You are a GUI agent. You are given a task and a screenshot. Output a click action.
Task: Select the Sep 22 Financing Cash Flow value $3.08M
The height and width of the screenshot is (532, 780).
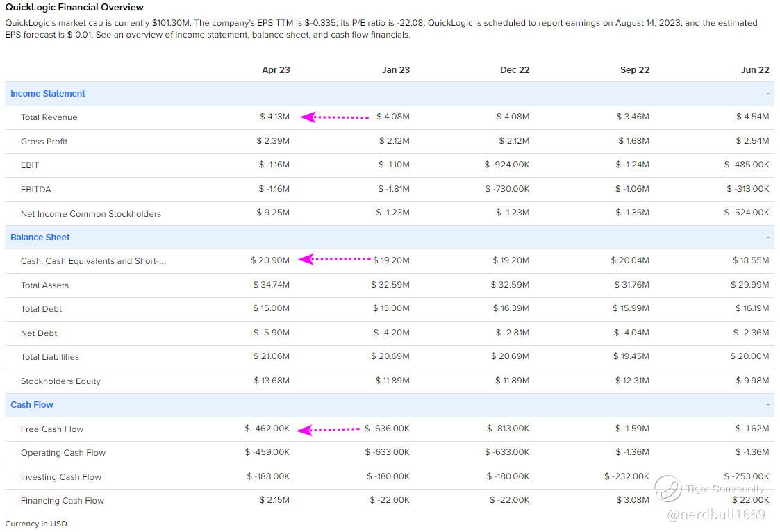[633, 500]
